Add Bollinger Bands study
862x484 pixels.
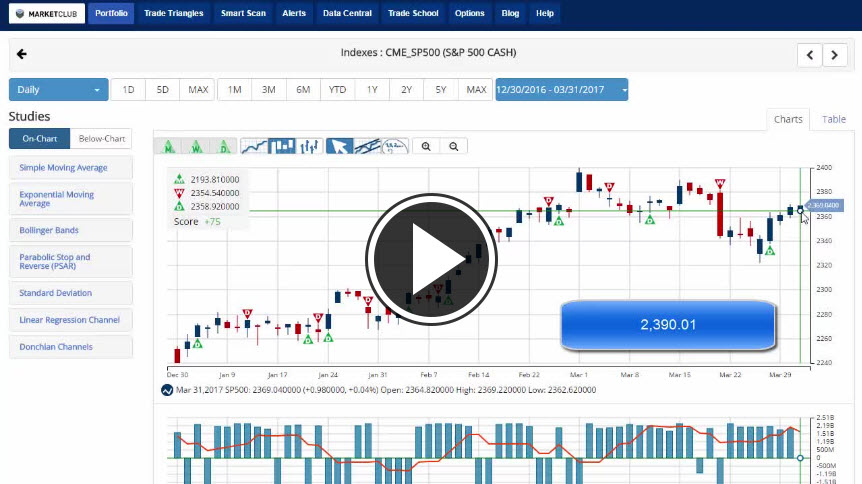[70, 230]
